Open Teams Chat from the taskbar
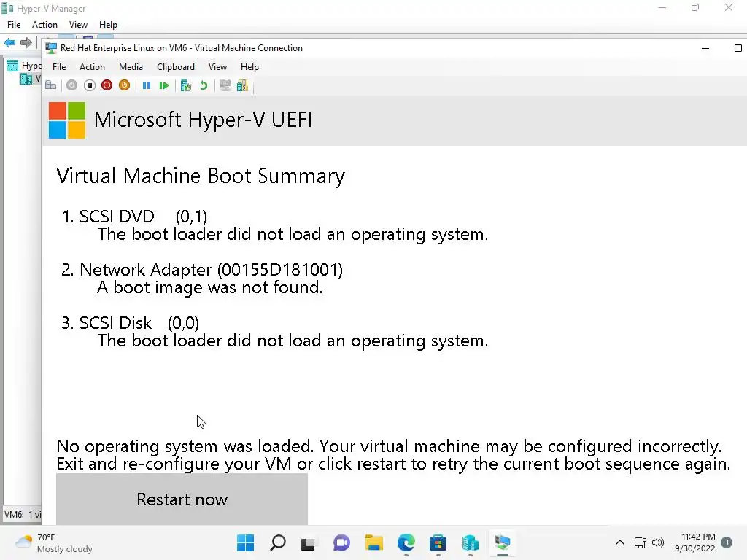The image size is (747, 560). pos(341,542)
